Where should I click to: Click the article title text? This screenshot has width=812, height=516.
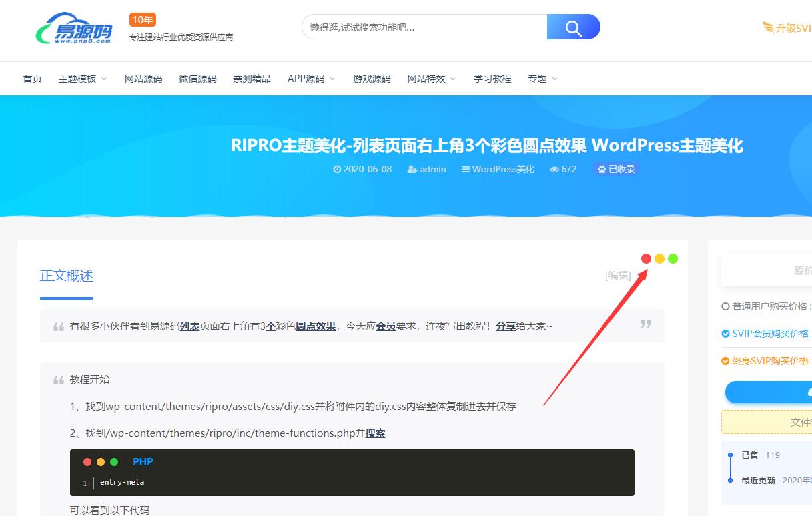[x=487, y=145]
